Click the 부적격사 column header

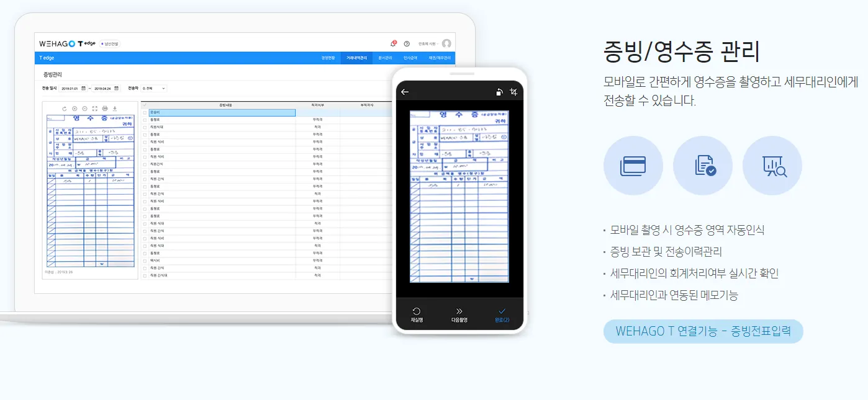point(366,105)
